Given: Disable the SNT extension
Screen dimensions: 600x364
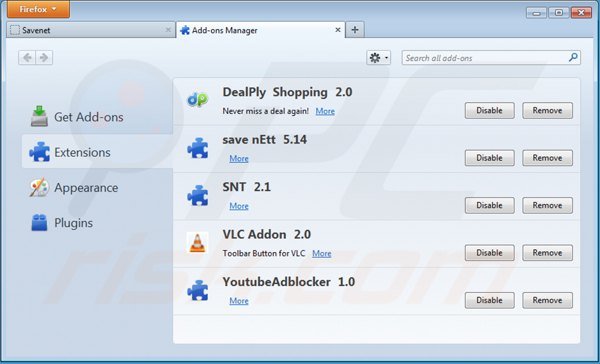Looking at the screenshot, I should 489,205.
